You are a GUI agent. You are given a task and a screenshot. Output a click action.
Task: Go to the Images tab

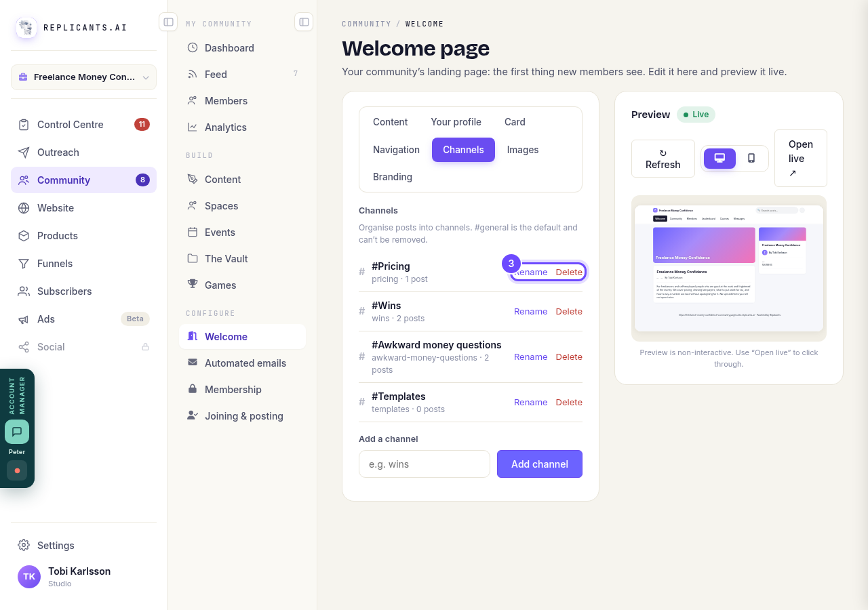point(523,150)
